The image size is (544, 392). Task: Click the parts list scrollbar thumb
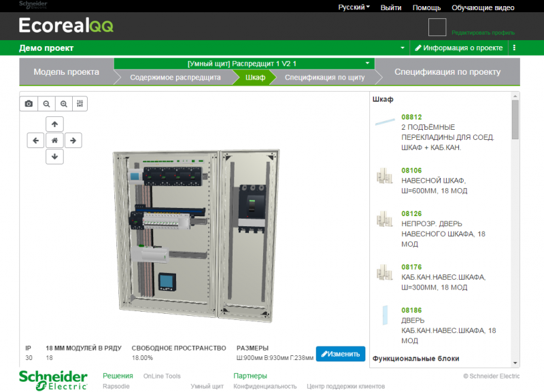tap(515, 120)
